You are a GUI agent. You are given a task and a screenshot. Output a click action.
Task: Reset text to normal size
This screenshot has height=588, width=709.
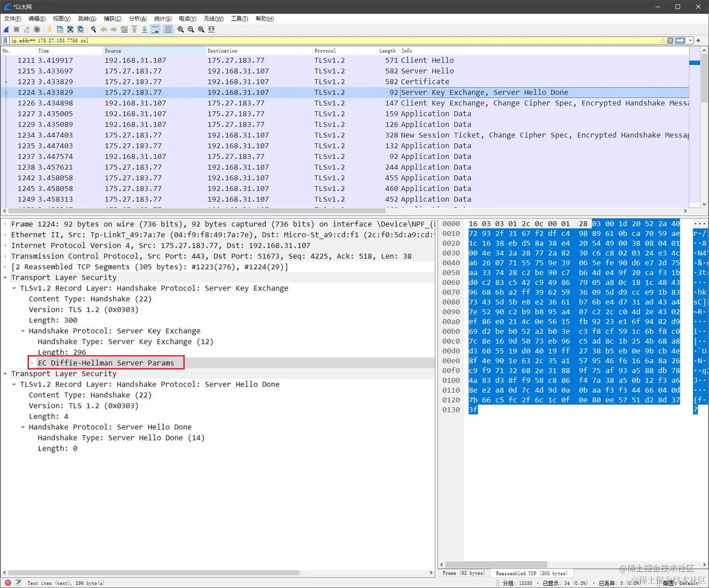pyautogui.click(x=201, y=30)
